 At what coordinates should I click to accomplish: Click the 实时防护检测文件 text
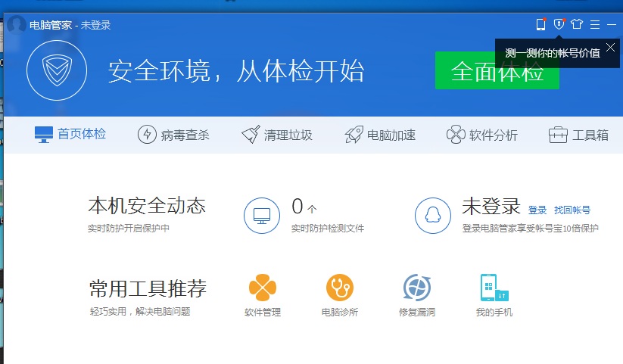(328, 228)
